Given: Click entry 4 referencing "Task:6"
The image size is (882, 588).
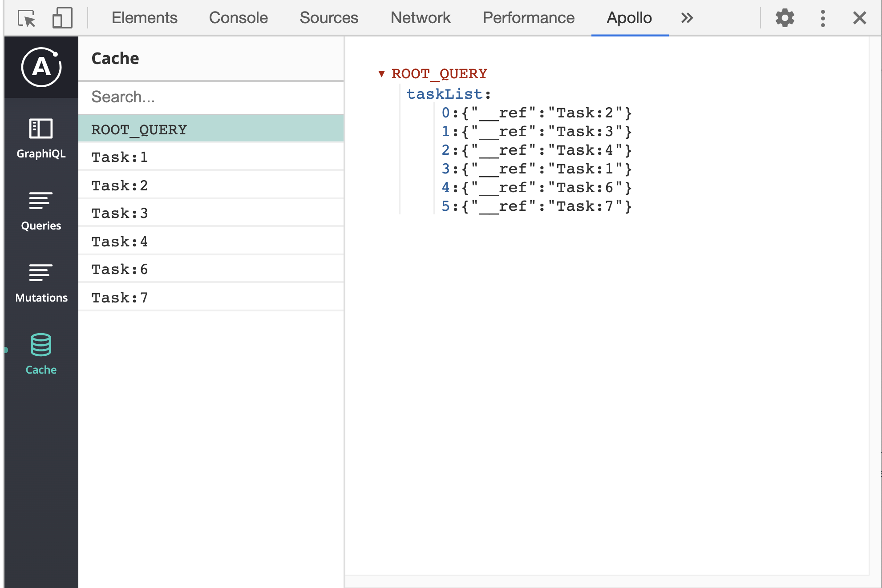Looking at the screenshot, I should (536, 188).
